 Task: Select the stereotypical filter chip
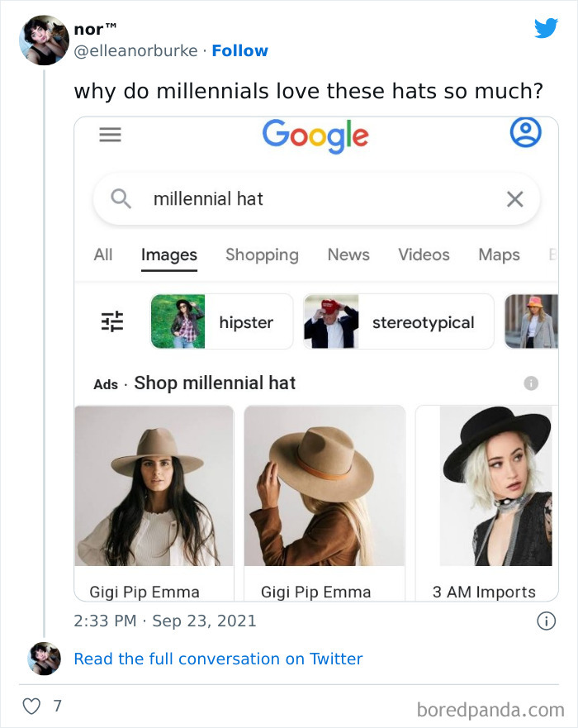click(398, 322)
